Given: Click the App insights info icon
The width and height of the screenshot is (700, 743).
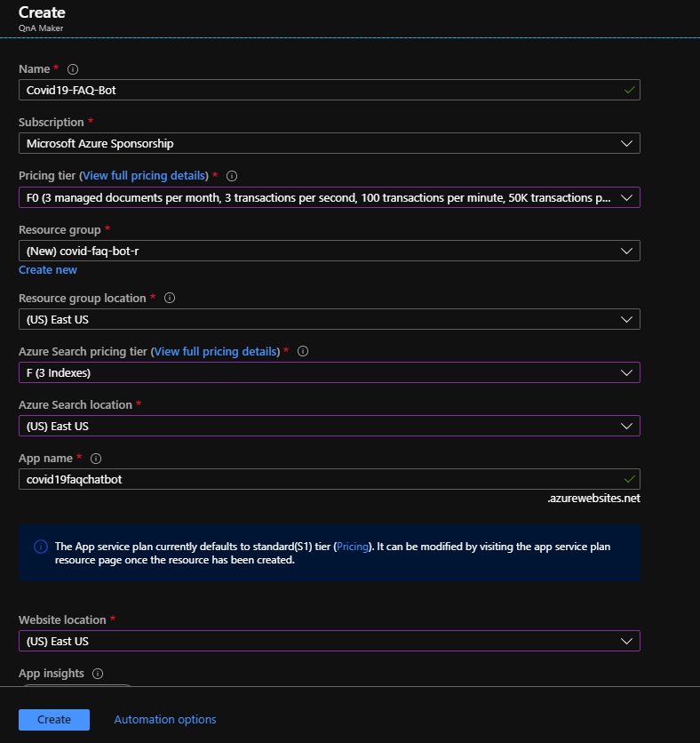Looking at the screenshot, I should point(98,674).
